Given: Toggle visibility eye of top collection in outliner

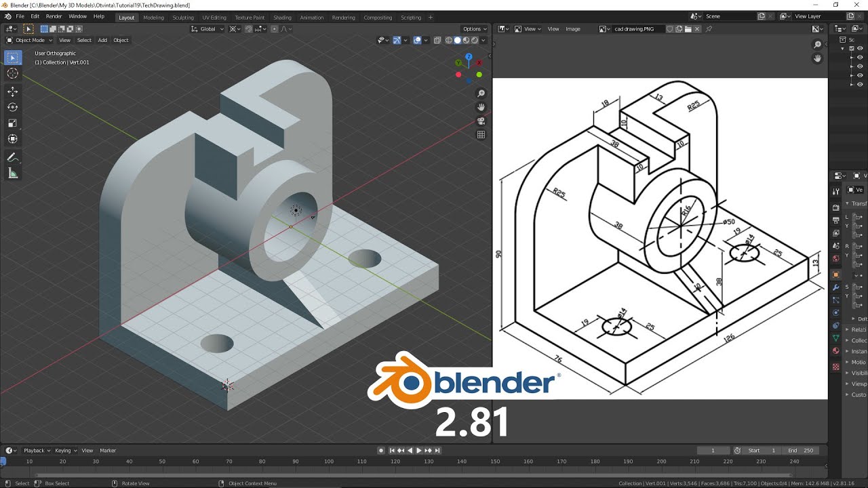Looking at the screenshot, I should click(860, 49).
